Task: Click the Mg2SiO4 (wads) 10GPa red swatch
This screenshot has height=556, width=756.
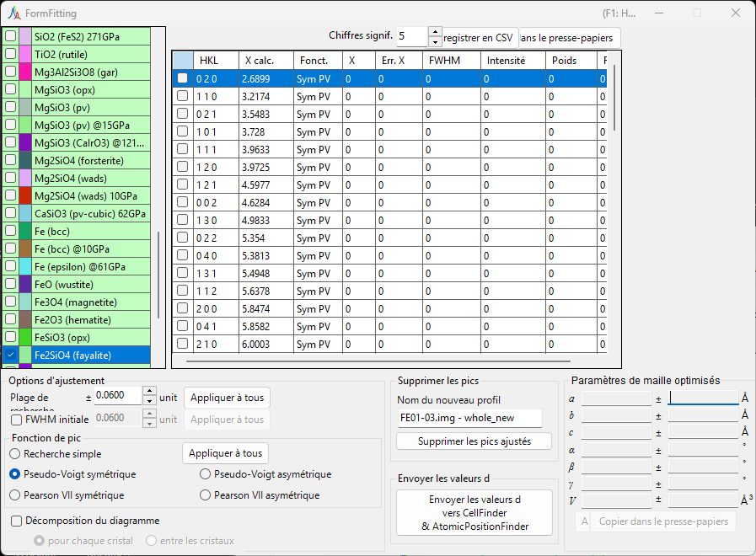Action: pos(25,195)
